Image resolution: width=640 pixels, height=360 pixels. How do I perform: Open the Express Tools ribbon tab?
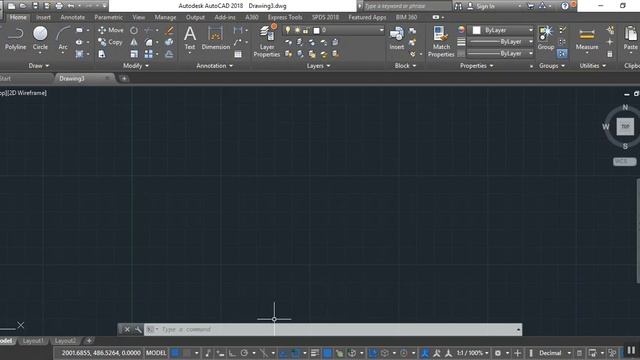pyautogui.click(x=285, y=17)
